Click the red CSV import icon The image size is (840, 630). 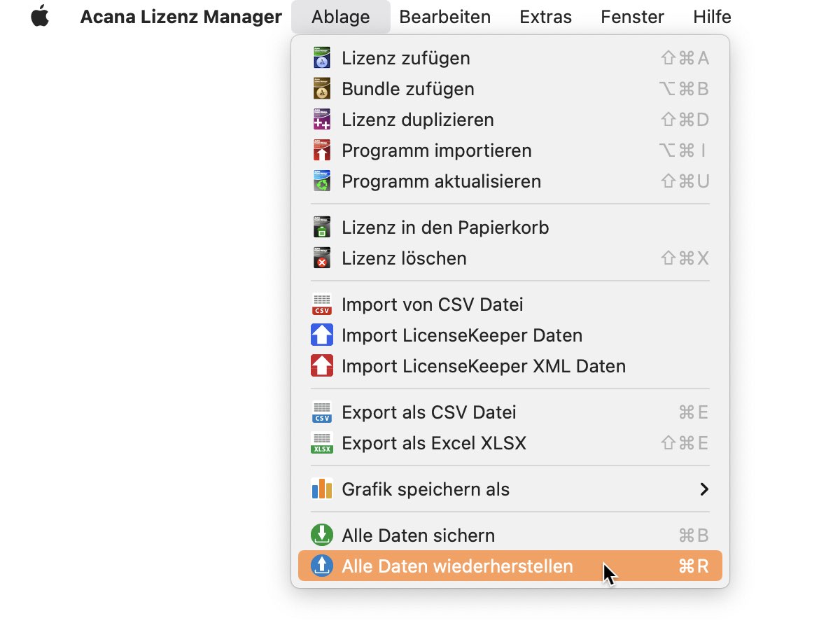(322, 304)
